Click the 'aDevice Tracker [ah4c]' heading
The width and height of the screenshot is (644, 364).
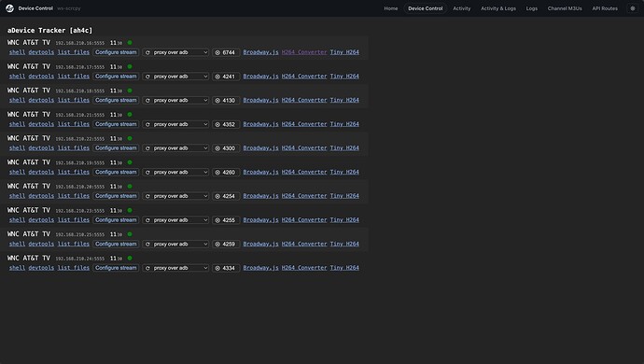[x=49, y=31]
